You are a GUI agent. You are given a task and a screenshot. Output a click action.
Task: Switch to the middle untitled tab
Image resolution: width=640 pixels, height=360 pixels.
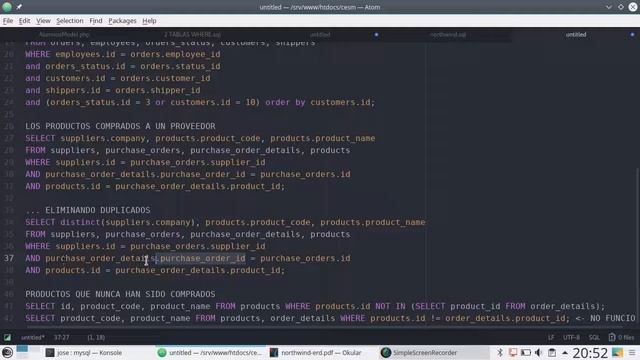320,35
